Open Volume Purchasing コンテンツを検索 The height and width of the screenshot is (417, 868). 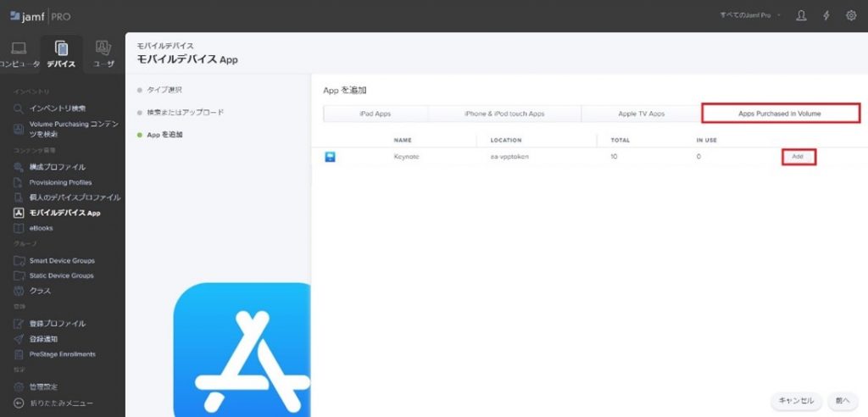click(74, 129)
